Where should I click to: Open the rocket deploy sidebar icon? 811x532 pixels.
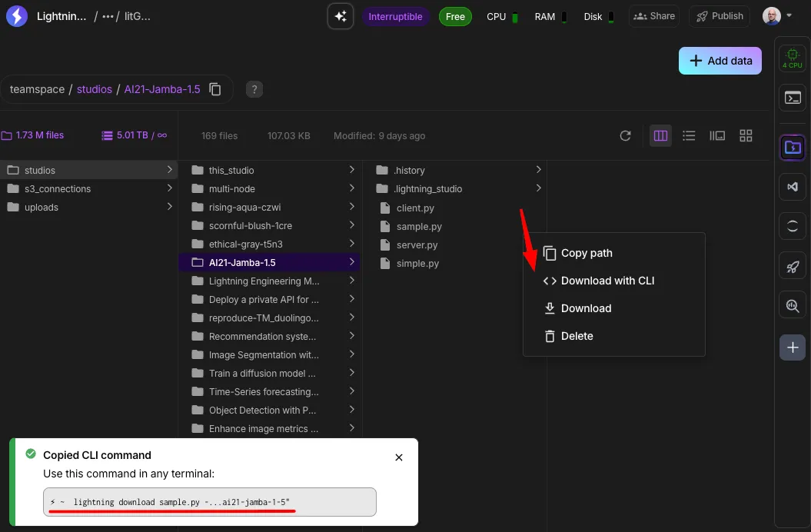[x=793, y=267]
